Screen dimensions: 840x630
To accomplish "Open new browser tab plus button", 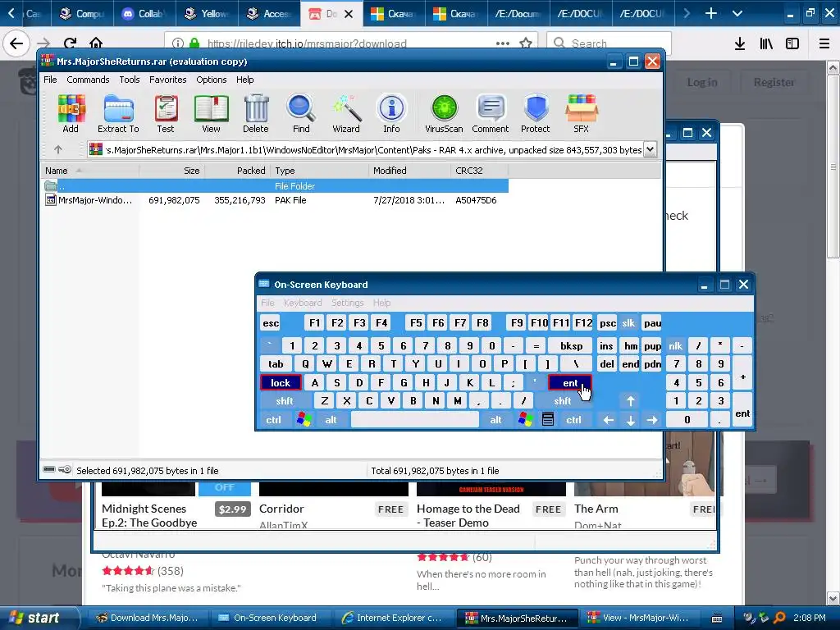I will [x=711, y=13].
